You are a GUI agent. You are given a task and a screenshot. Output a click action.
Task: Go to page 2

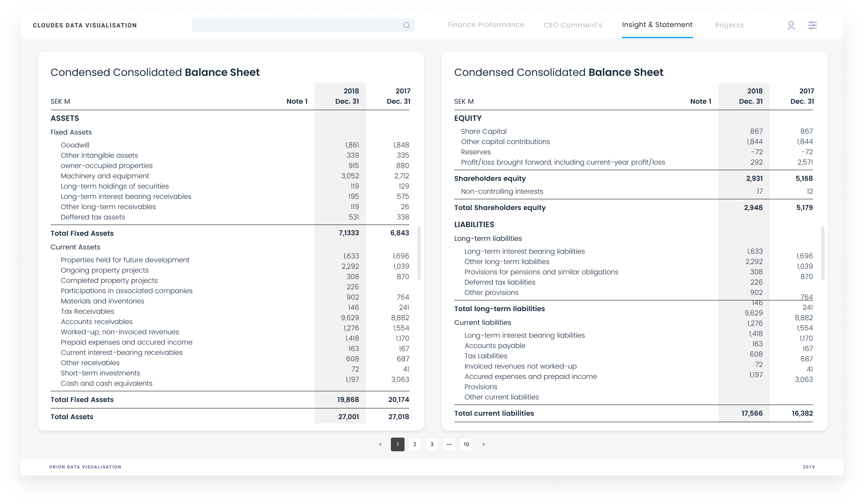pos(414,444)
